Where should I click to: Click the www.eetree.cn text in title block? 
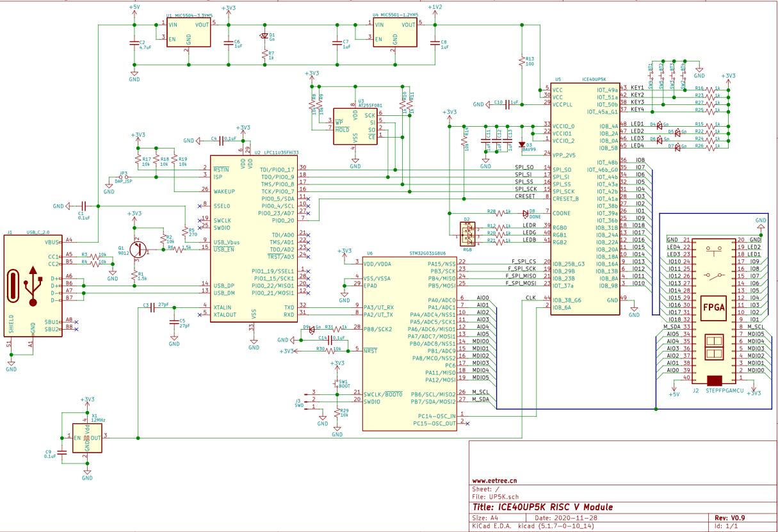pyautogui.click(x=494, y=480)
